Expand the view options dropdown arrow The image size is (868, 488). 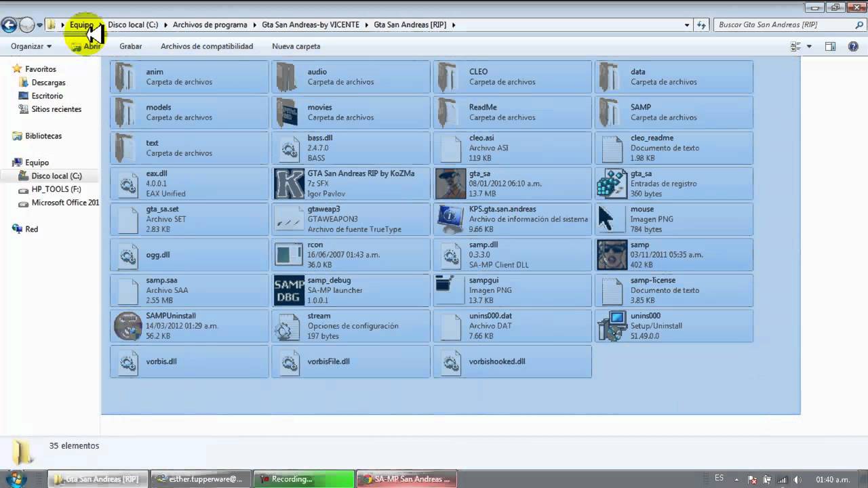coord(809,46)
